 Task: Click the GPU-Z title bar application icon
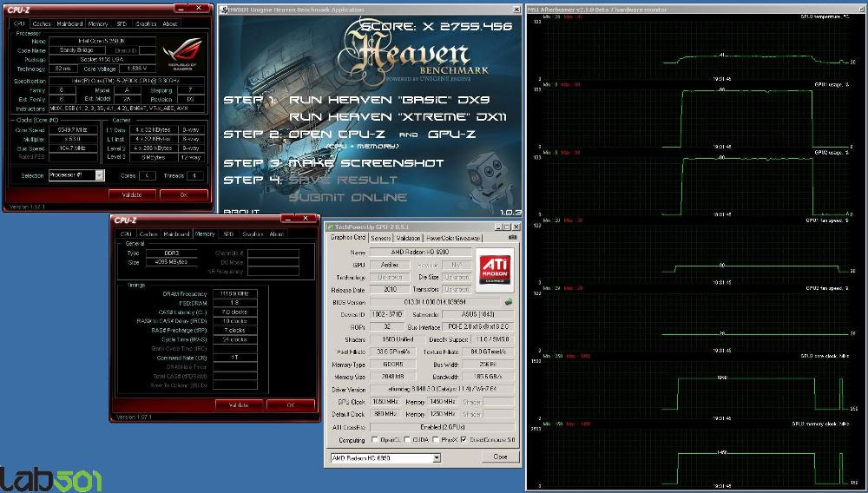coord(329,227)
